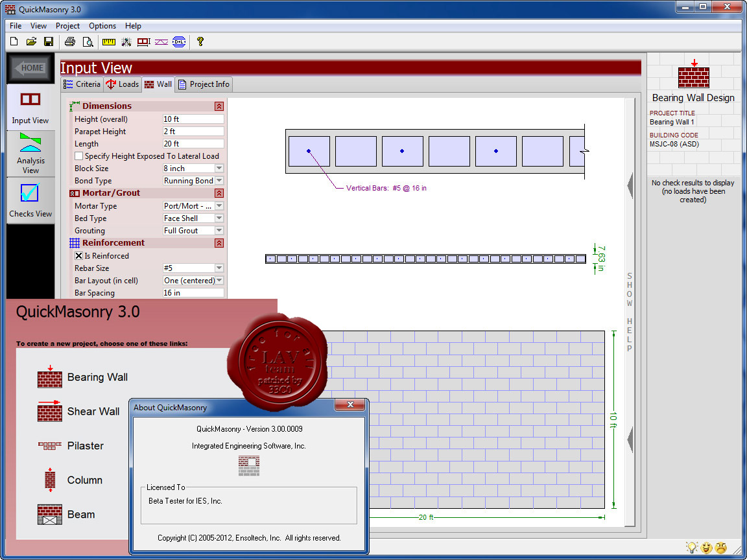Click the 10 ft height dimension label
The height and width of the screenshot is (560, 747).
click(x=613, y=420)
